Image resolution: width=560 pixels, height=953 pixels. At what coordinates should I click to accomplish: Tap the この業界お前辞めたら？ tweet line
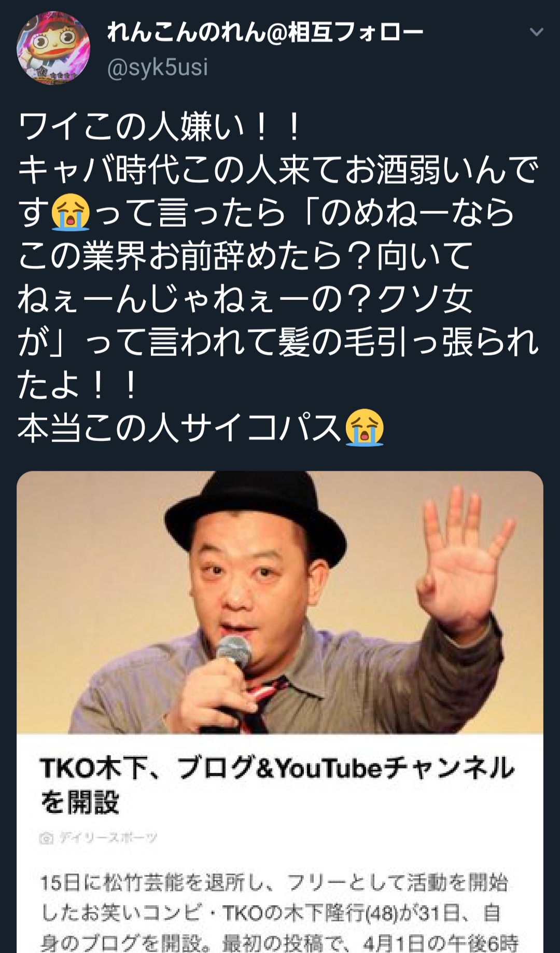[245, 256]
